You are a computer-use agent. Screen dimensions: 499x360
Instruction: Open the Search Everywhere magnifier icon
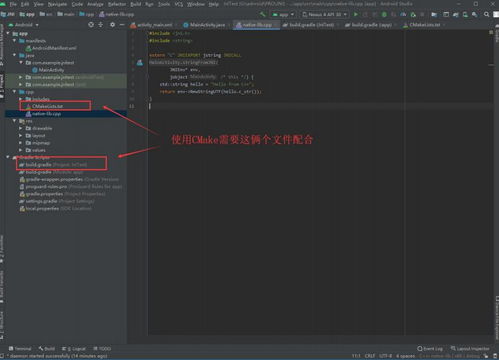pos(486,14)
